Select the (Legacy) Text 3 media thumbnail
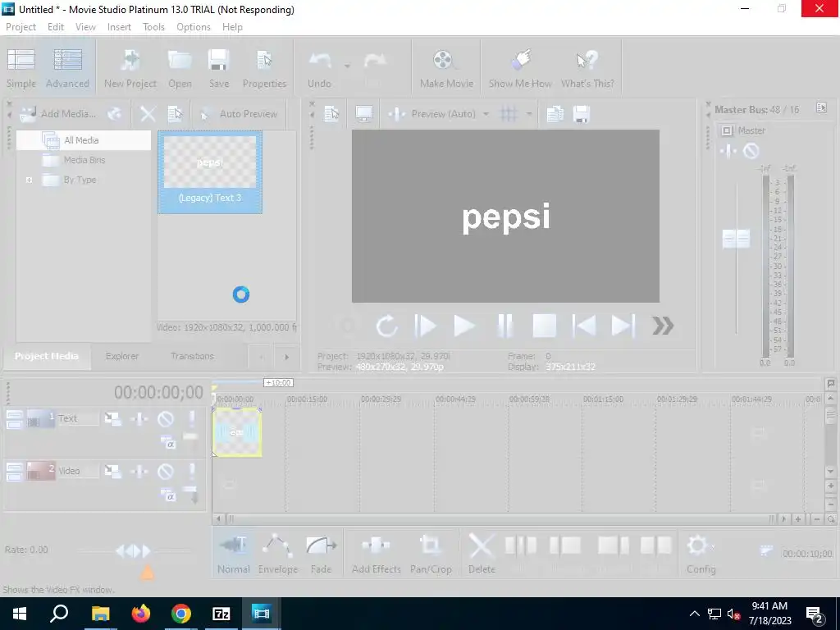Screen dimensions: 840x630 coord(210,172)
